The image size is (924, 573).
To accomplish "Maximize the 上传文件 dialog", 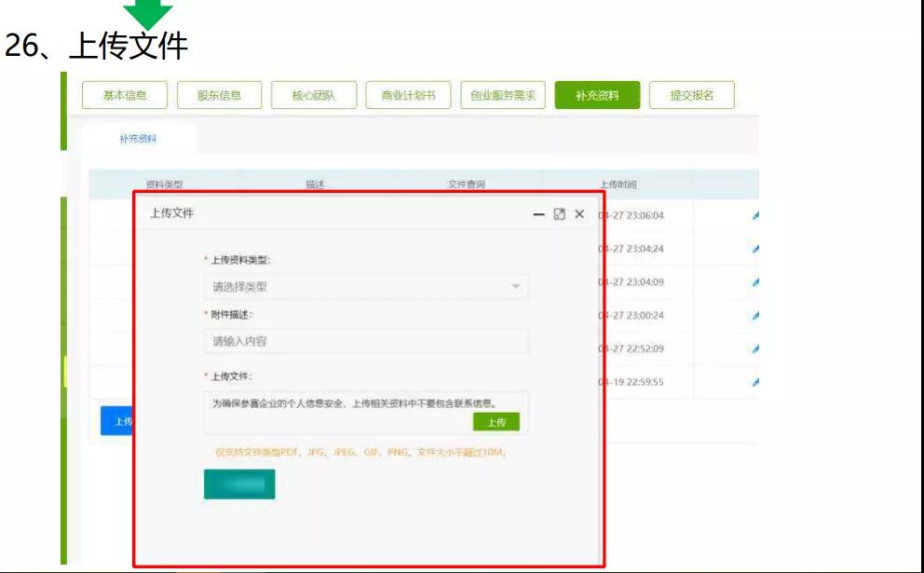I will (559, 214).
